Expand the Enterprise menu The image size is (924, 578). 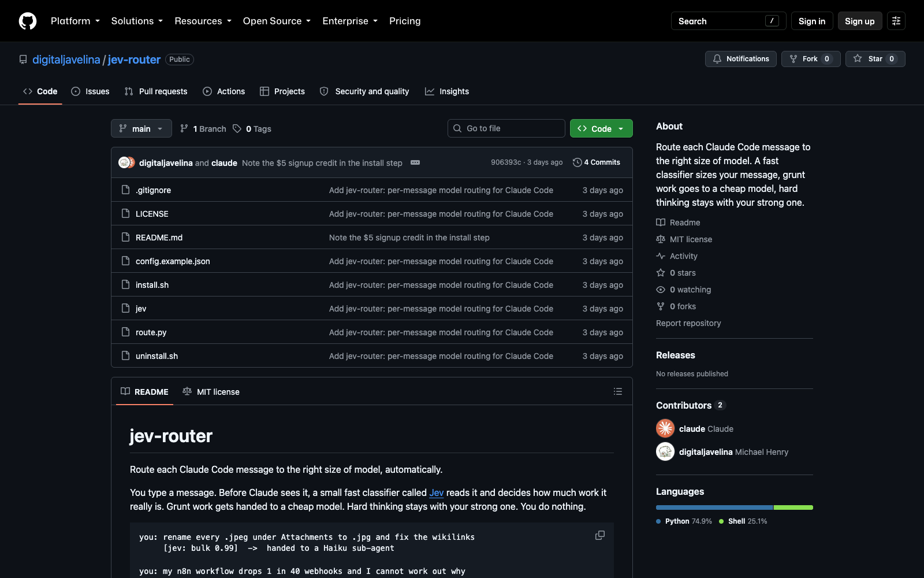coord(350,21)
